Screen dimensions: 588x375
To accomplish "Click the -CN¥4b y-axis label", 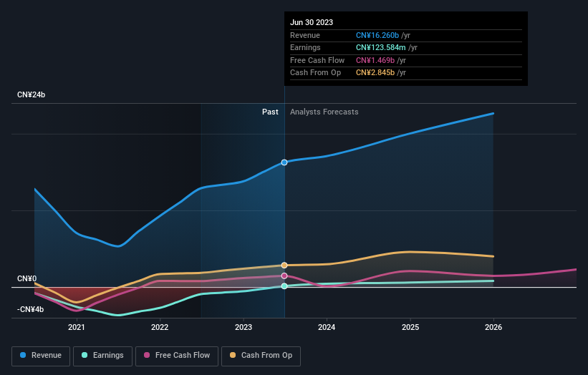I will (30, 309).
